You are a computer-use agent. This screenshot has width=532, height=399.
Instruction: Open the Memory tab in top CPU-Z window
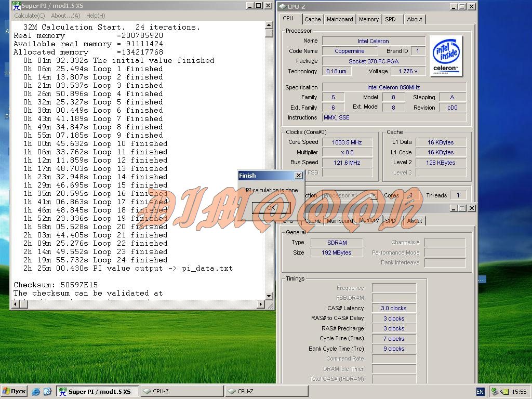coord(368,19)
